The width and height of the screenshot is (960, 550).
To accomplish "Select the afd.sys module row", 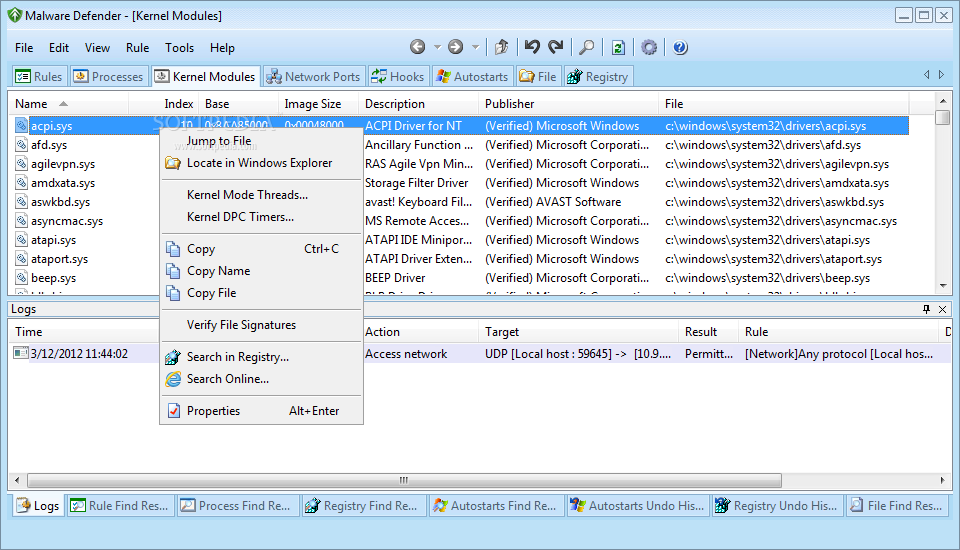I will tap(459, 145).
